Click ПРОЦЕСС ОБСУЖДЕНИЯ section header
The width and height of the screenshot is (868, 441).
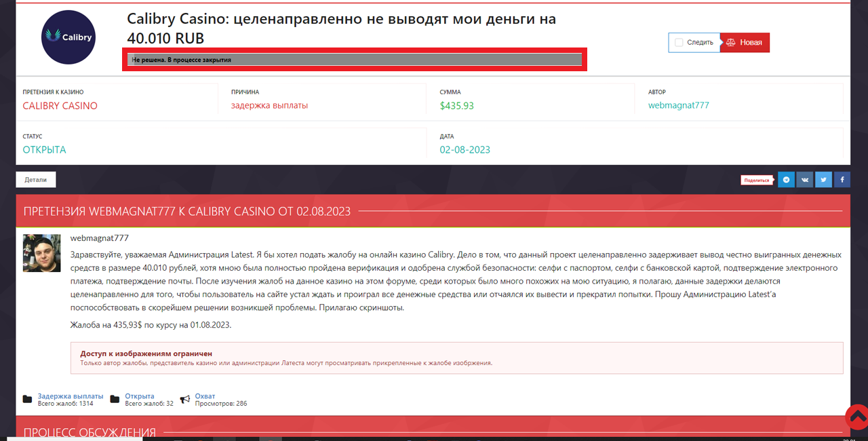(90, 432)
